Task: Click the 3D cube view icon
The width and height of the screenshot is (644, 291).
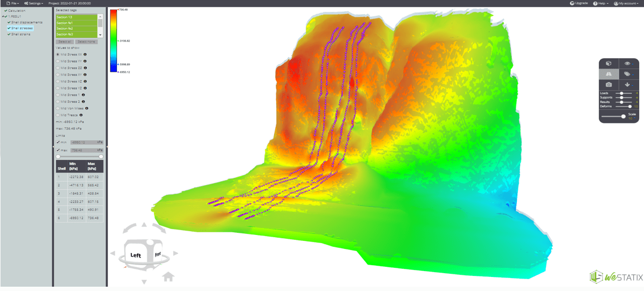Action: pyautogui.click(x=608, y=64)
